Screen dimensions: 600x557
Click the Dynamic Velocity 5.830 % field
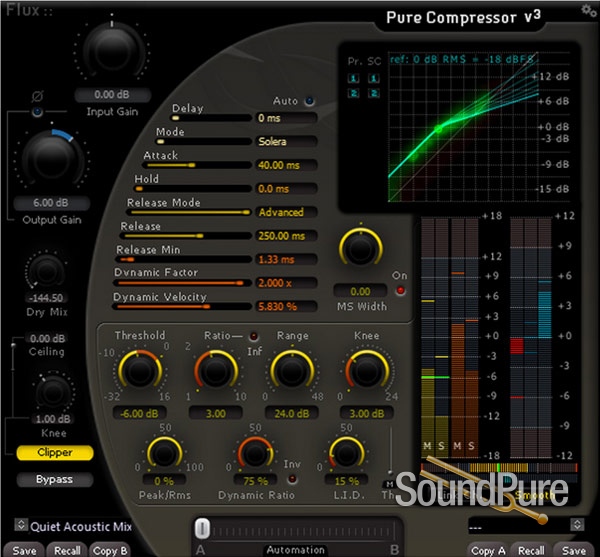point(286,306)
